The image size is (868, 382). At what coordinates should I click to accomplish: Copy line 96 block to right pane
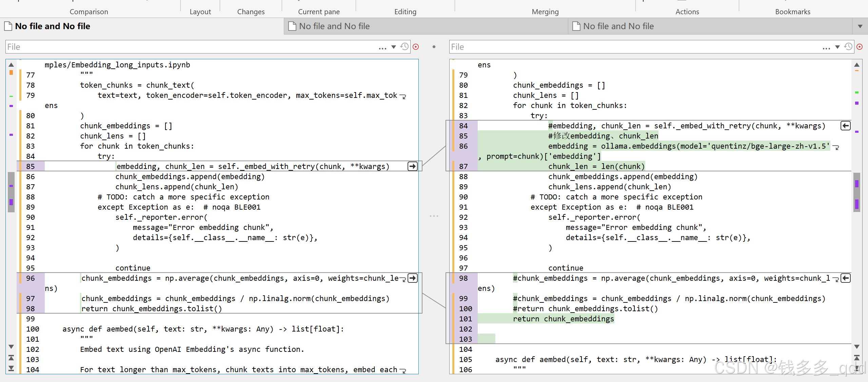(412, 278)
